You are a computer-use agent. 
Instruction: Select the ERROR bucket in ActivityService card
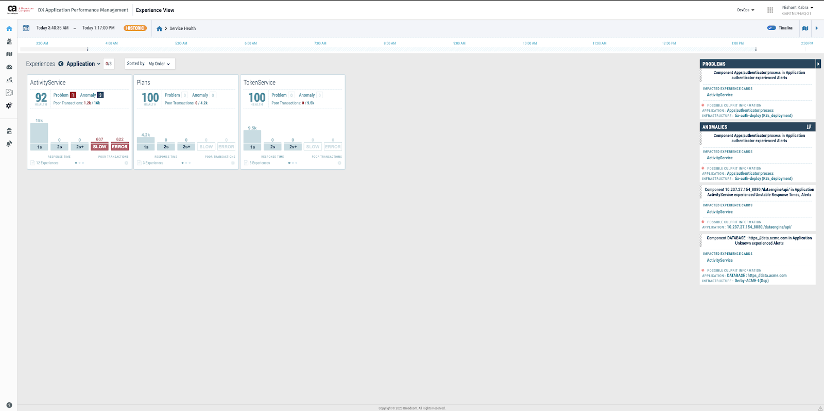pyautogui.click(x=118, y=146)
